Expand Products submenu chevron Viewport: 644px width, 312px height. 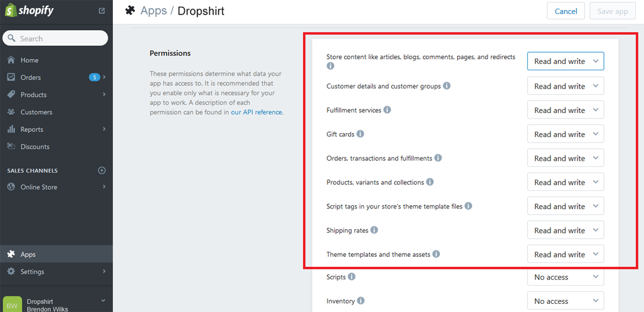[x=104, y=94]
